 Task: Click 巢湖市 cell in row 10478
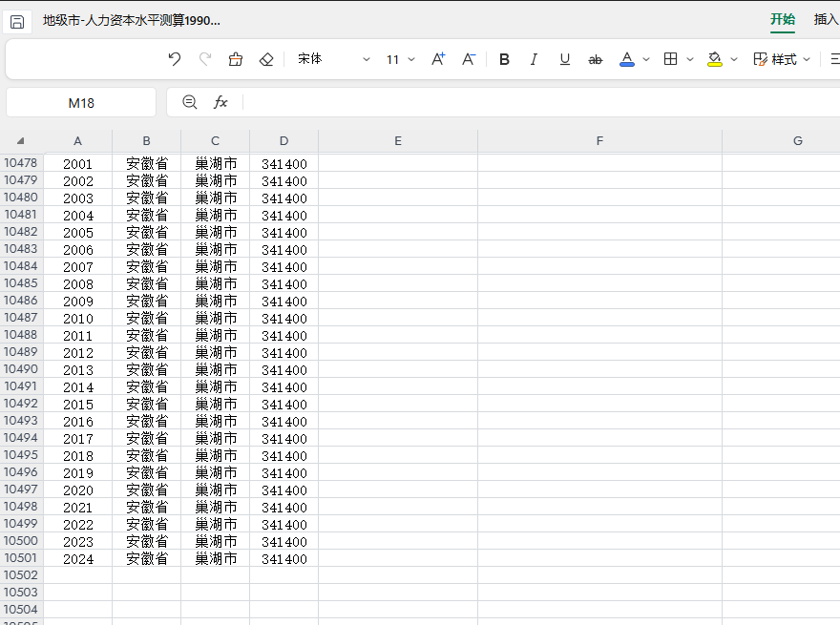[x=216, y=164]
